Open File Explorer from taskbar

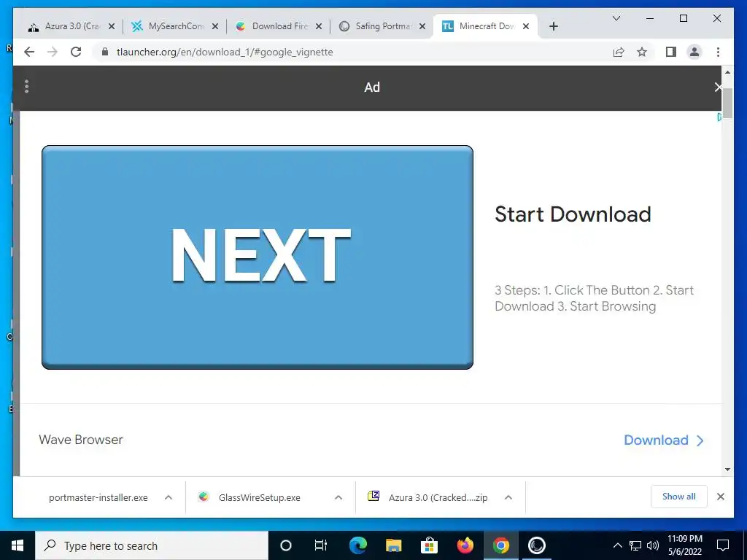click(393, 545)
